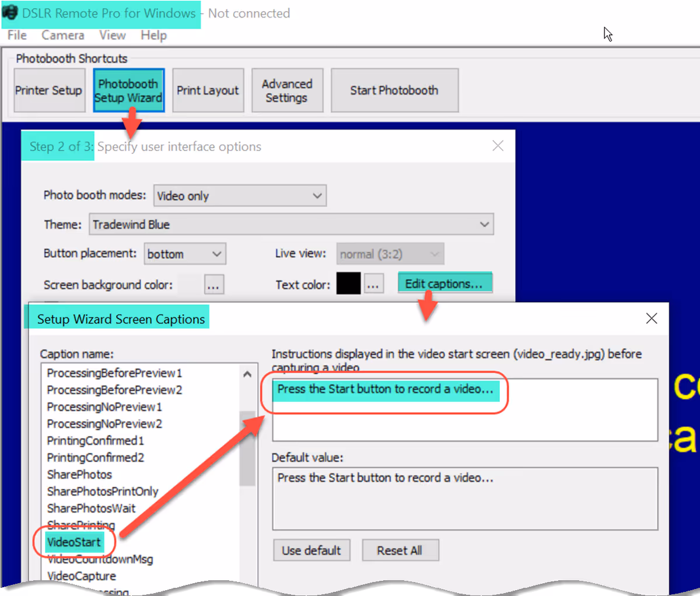
Task: Select the VideoStart caption
Action: pyautogui.click(x=74, y=542)
